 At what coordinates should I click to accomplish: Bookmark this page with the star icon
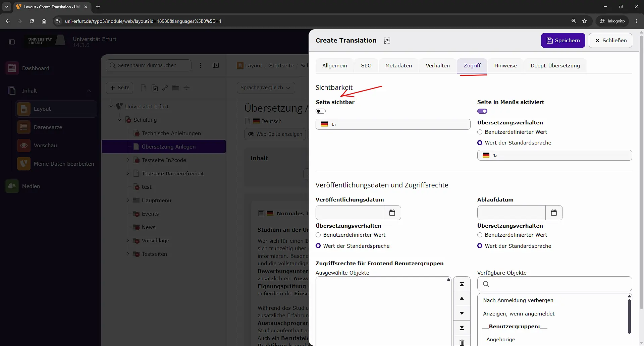[585, 21]
